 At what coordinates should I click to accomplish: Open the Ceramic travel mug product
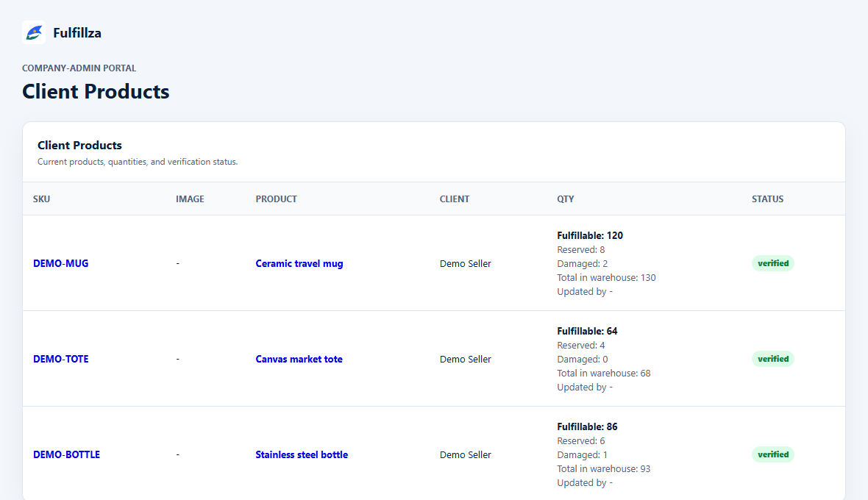299,263
